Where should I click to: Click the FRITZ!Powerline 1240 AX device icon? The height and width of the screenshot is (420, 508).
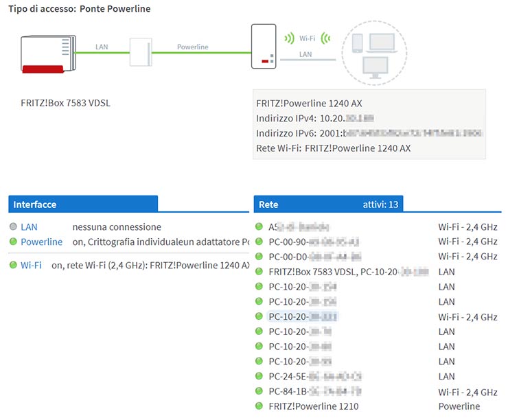[264, 47]
